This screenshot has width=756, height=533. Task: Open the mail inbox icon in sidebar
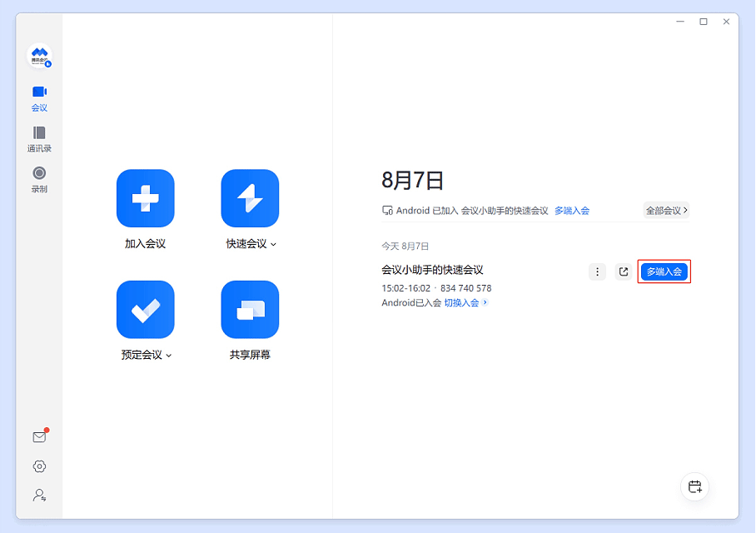tap(39, 437)
